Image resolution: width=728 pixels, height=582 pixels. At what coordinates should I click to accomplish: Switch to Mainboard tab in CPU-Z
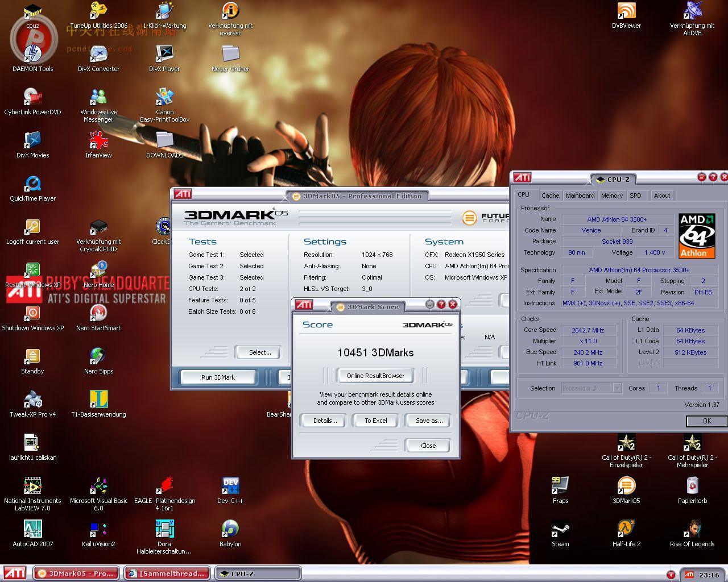(580, 195)
